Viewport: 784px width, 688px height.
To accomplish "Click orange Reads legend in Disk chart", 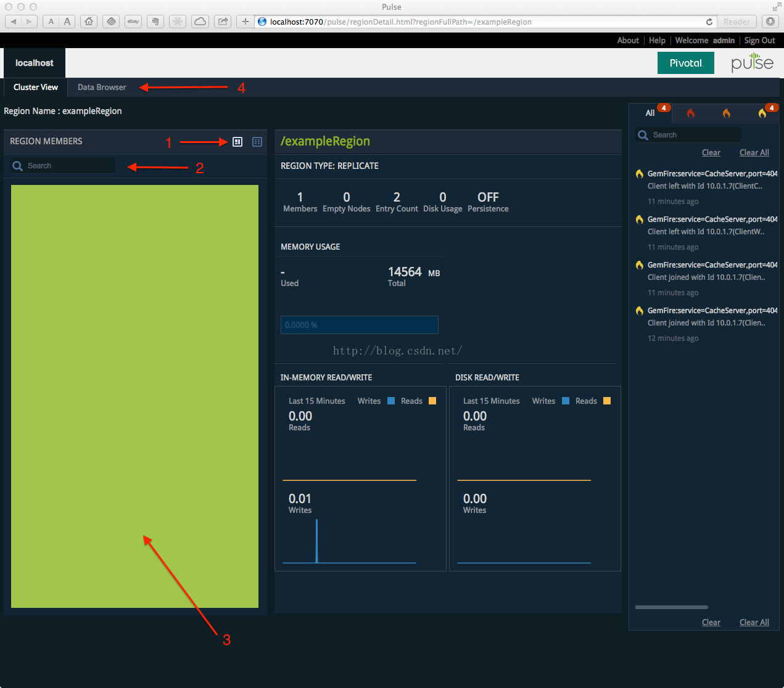I will (x=607, y=401).
